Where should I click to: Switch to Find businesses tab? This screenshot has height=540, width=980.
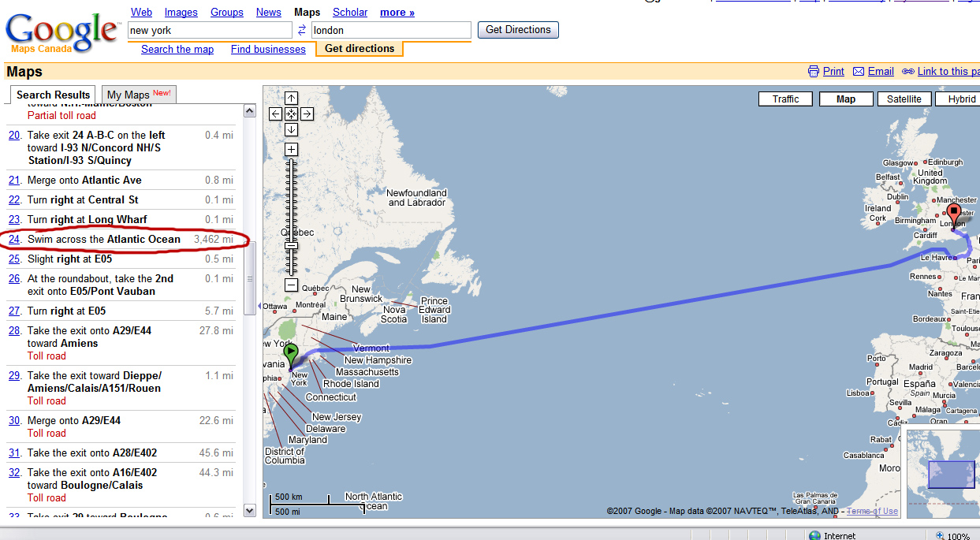pos(268,49)
